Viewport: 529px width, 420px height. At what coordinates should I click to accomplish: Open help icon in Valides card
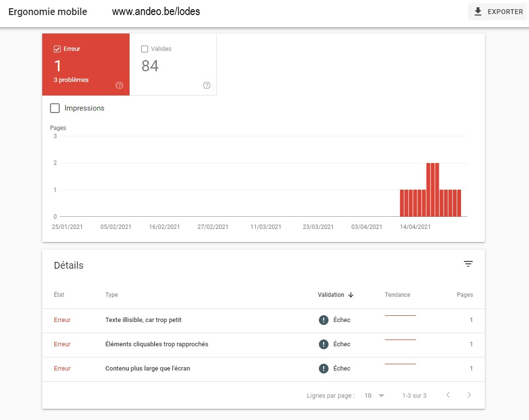207,85
